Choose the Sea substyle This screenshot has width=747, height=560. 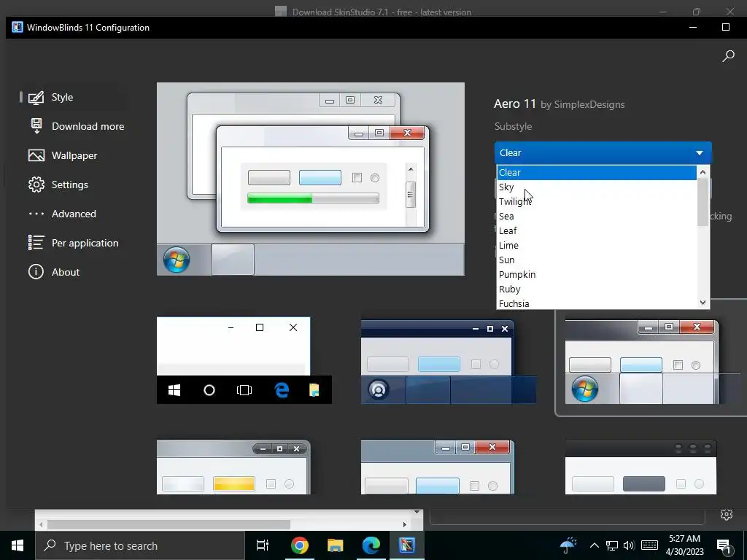click(597, 216)
